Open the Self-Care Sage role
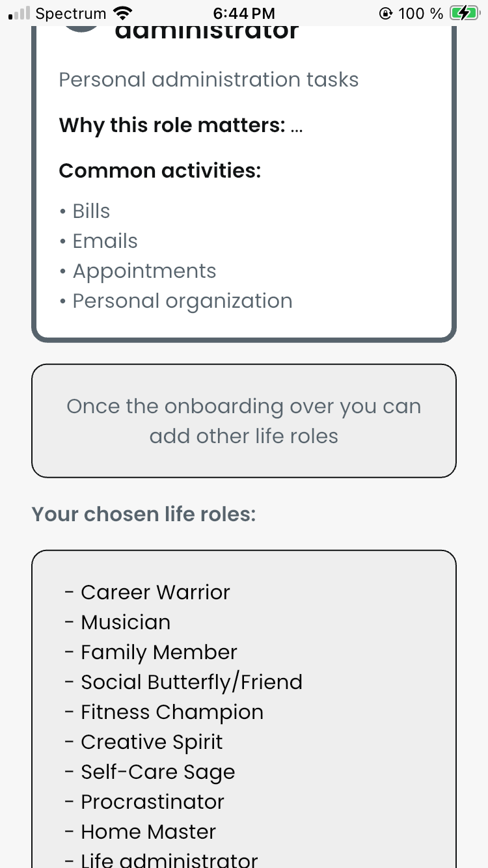The width and height of the screenshot is (488, 868). (x=157, y=772)
